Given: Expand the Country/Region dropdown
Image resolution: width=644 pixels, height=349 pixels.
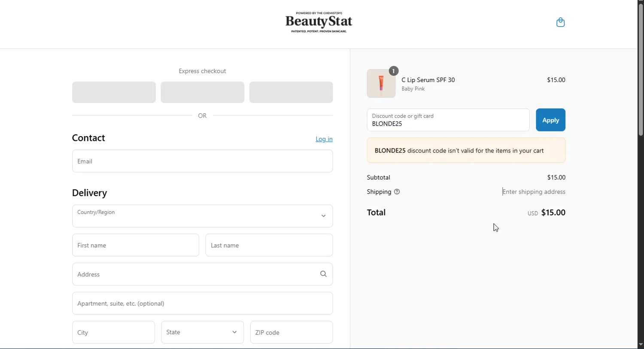Looking at the screenshot, I should (x=202, y=216).
